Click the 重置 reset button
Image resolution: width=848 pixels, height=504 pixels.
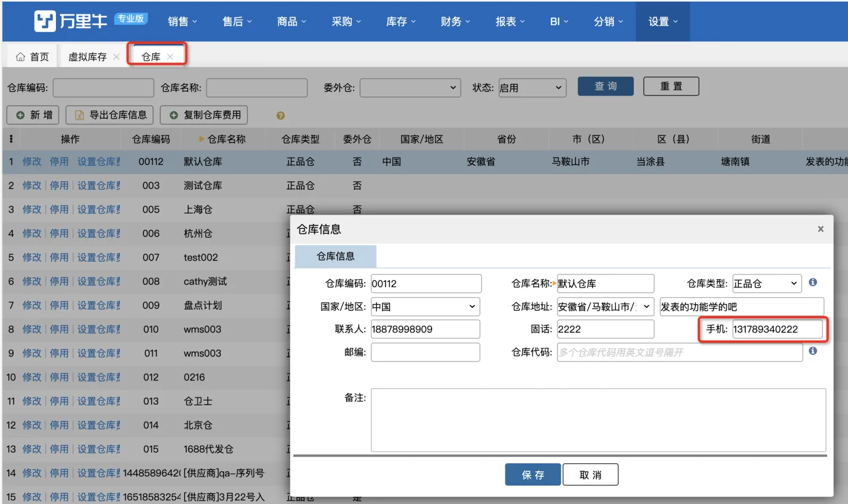tap(671, 86)
